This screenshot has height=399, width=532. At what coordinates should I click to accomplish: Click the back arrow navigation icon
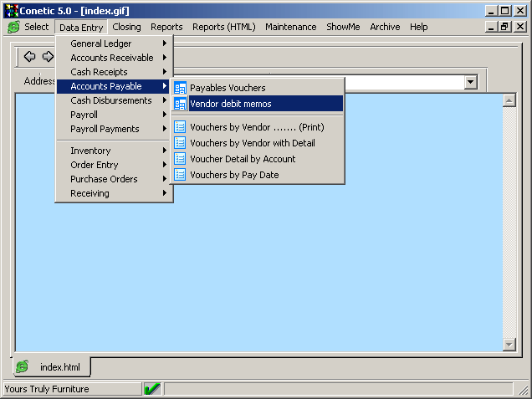coord(29,57)
